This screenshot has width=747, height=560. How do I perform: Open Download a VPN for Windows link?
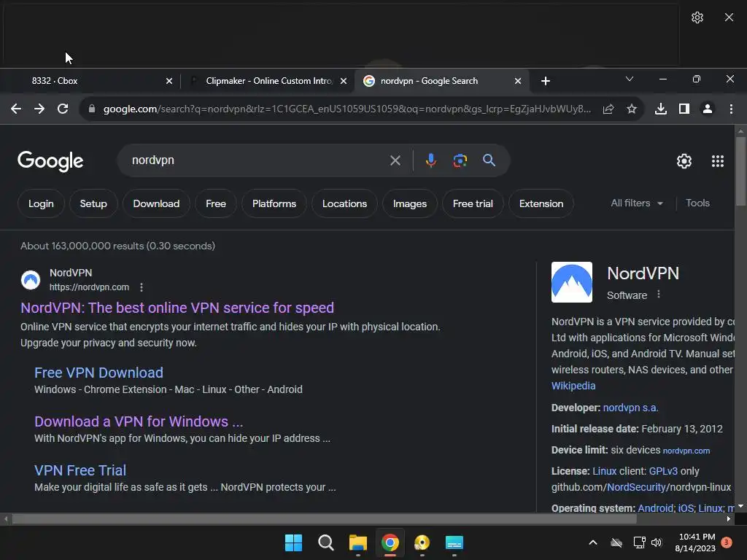[x=139, y=422]
